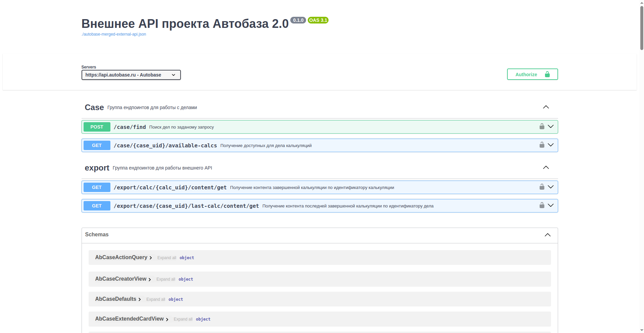Image resolution: width=644 pixels, height=333 pixels.
Task: Click GET badge of last-calc content endpoint
Action: (x=97, y=206)
